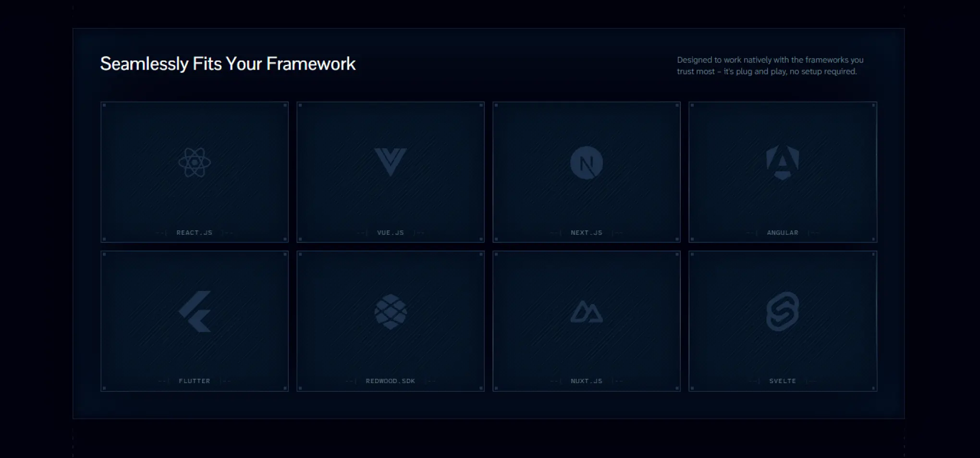Click the NUXT.JS label text
Screen dimensions: 980x458
point(587,380)
